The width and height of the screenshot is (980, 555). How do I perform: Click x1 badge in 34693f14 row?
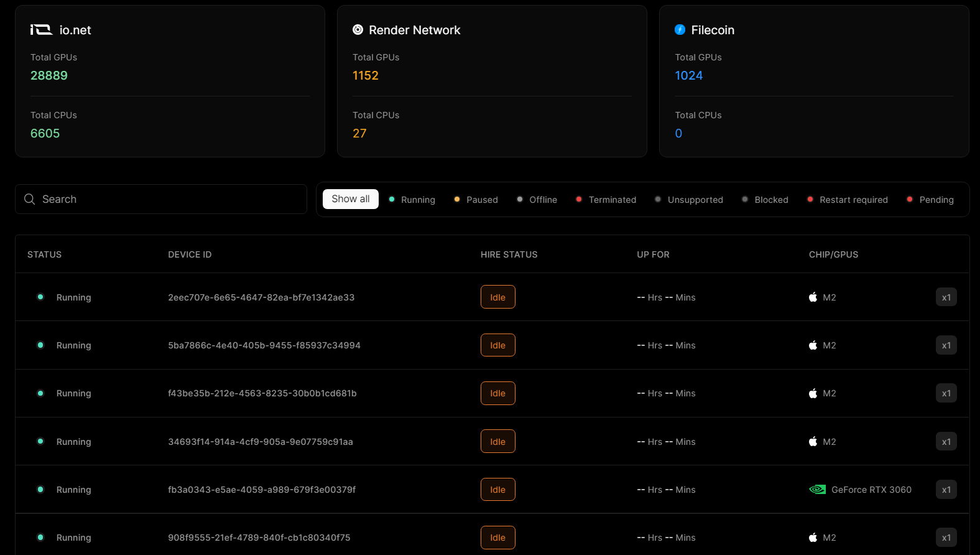click(946, 442)
